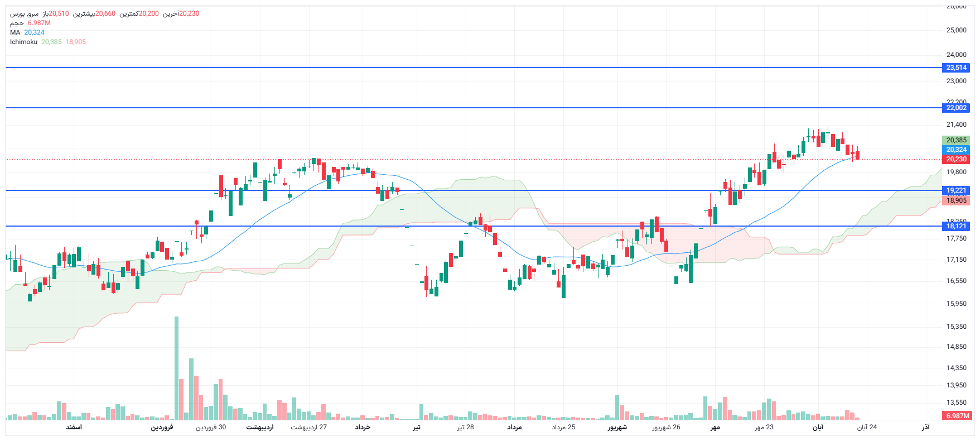Click the خرداد label on time axis
Viewport: 980px width, 441px height.
(x=363, y=427)
